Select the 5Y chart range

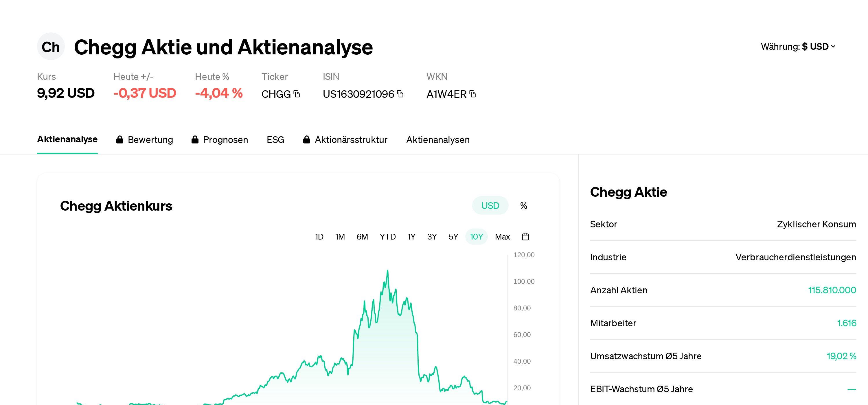point(453,237)
